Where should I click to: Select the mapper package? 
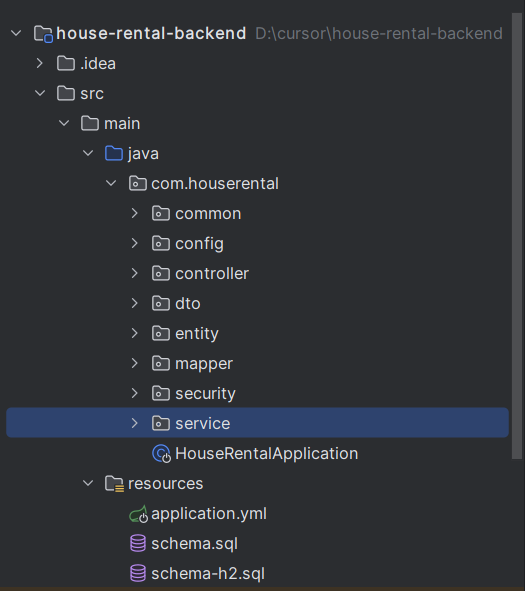point(204,363)
